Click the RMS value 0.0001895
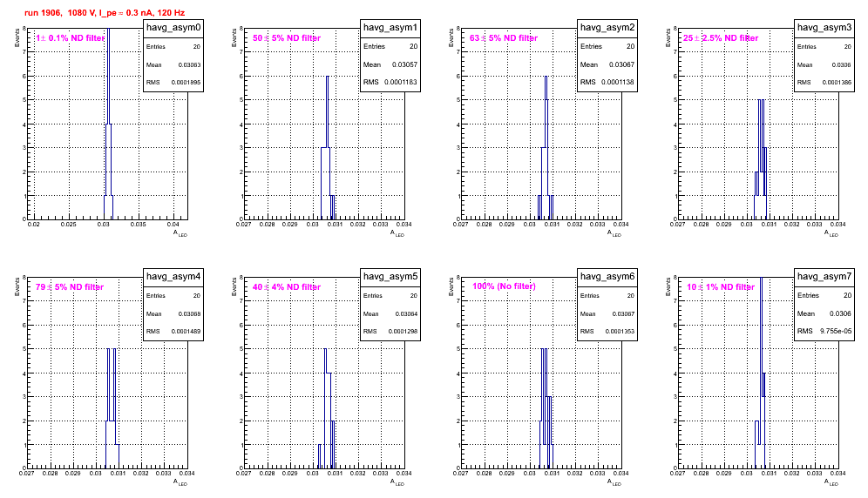 click(x=186, y=83)
